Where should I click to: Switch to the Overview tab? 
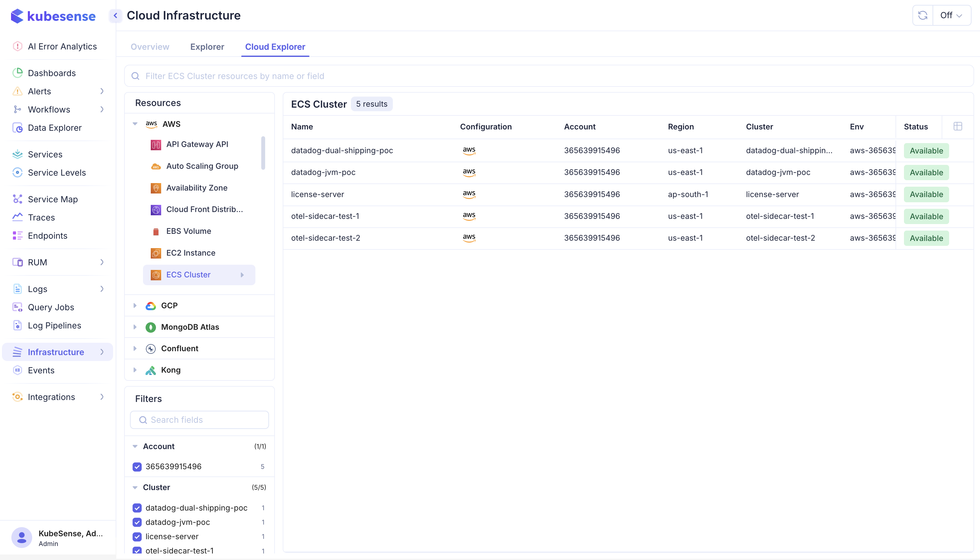(x=150, y=47)
